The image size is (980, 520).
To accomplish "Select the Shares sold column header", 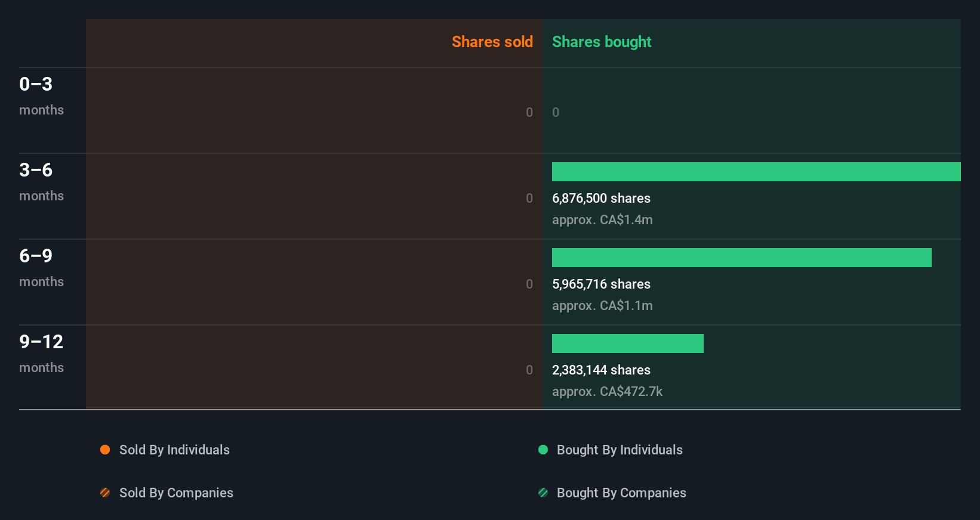I will pos(492,42).
